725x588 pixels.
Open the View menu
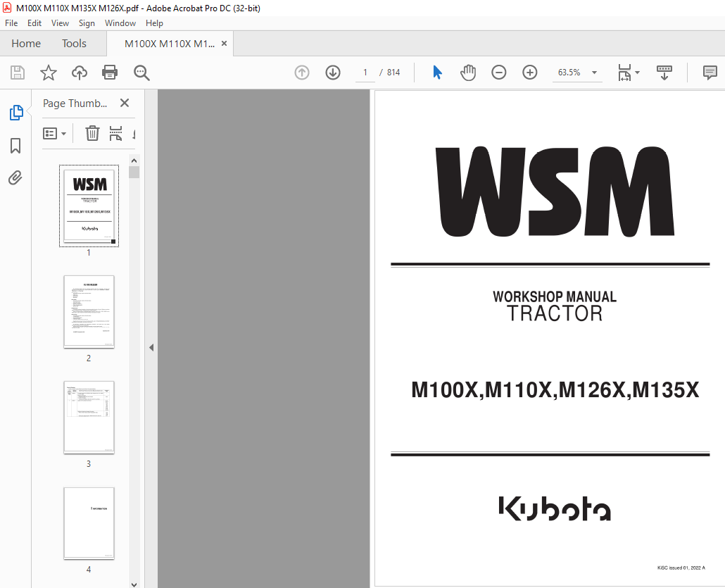[x=60, y=23]
